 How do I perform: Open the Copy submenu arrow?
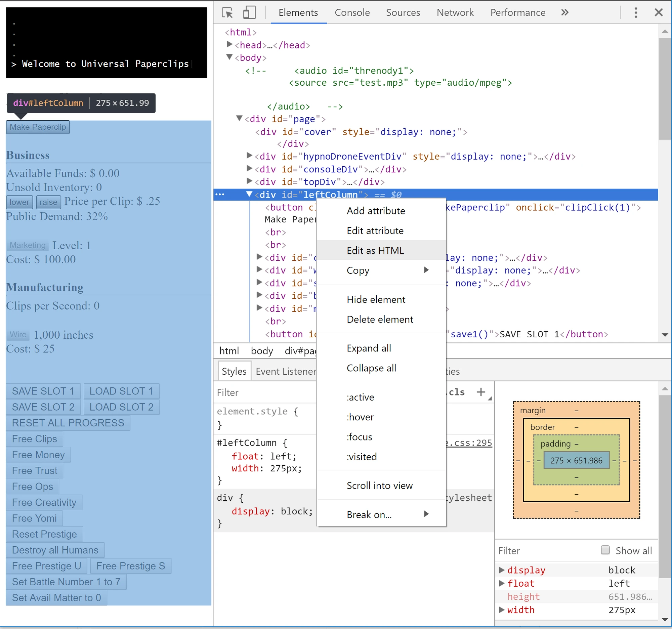[x=426, y=270]
